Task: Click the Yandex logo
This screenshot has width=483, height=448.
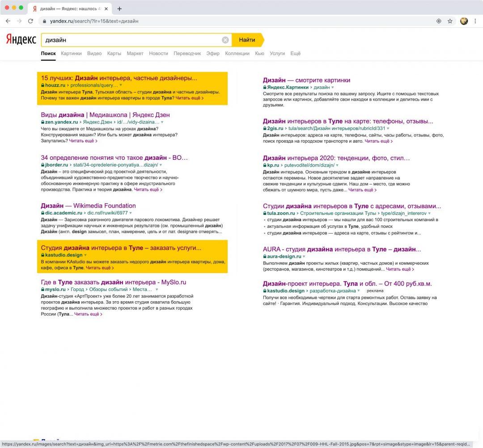Action: pos(21,40)
